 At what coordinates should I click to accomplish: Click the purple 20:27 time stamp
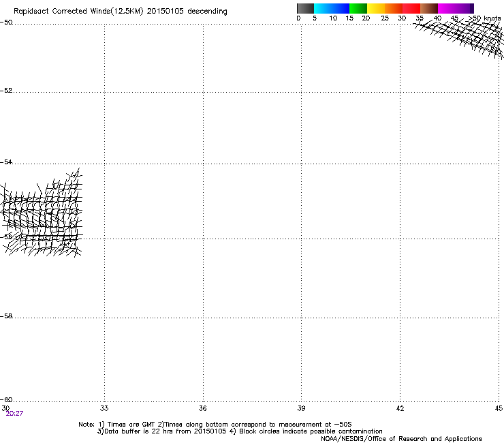click(14, 414)
